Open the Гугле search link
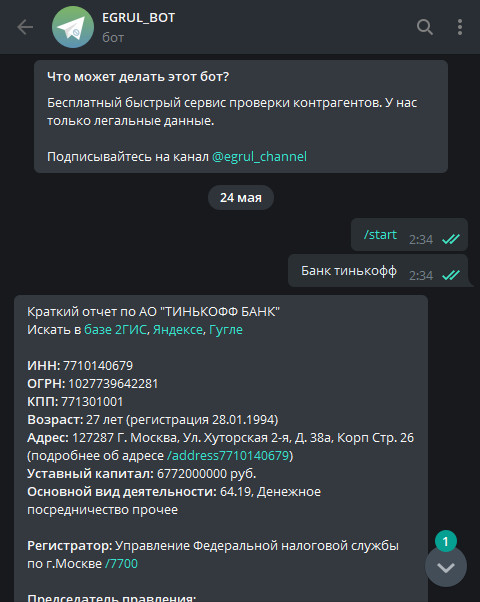This screenshot has width=480, height=602. 226,330
